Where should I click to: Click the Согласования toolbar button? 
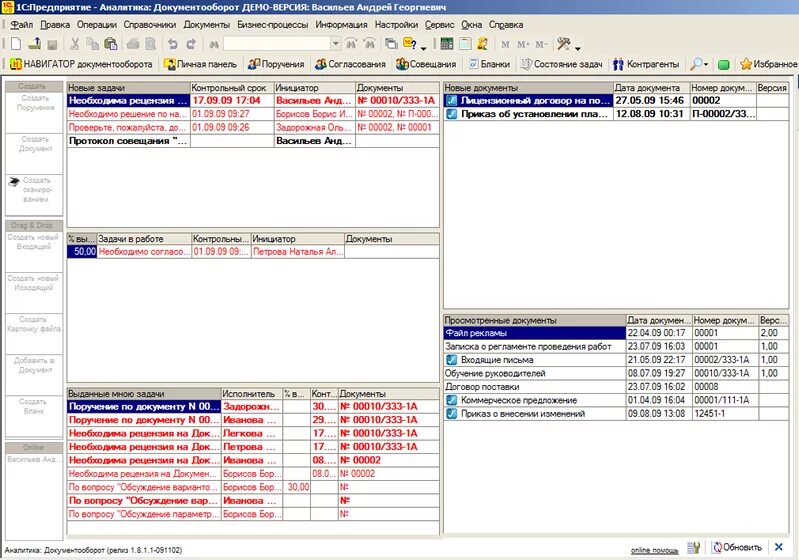click(x=350, y=64)
